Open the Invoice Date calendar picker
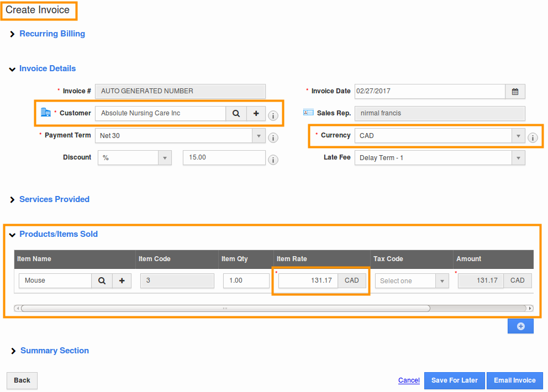548x392 pixels. coord(515,92)
